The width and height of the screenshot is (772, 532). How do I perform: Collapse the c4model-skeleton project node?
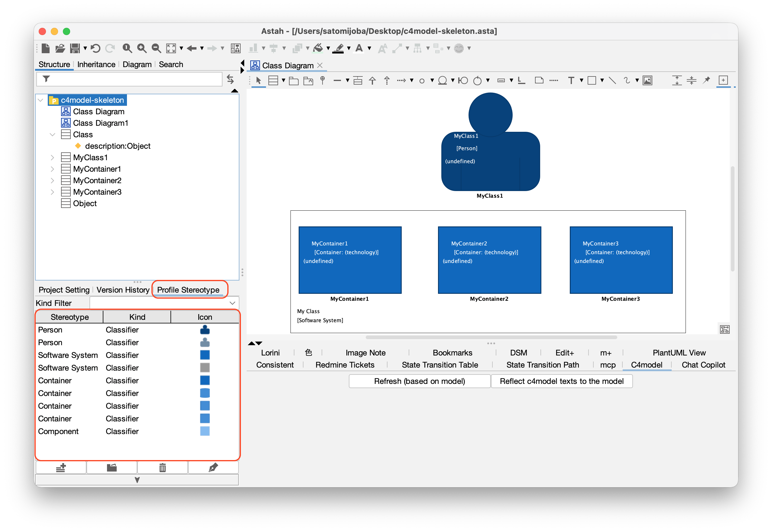41,100
